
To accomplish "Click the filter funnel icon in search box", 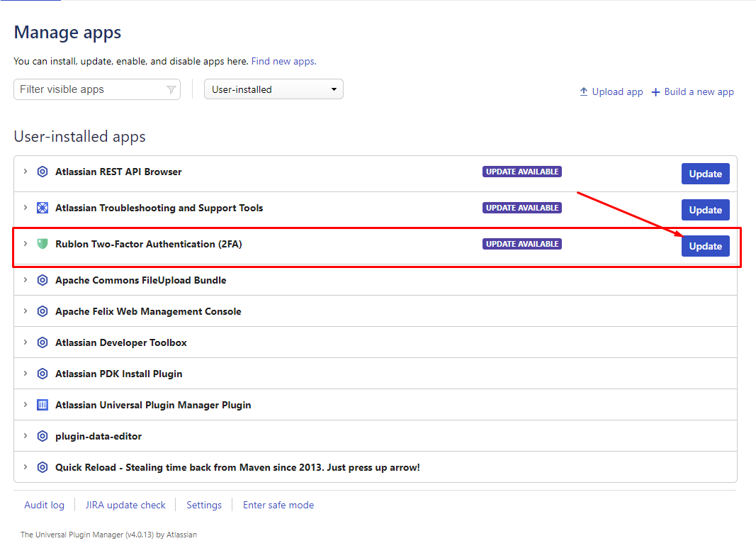I will point(171,89).
